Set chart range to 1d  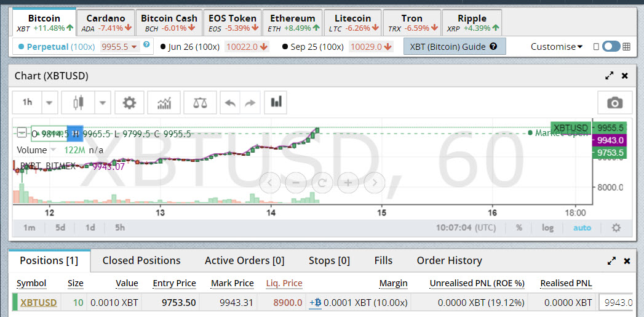[x=90, y=228]
